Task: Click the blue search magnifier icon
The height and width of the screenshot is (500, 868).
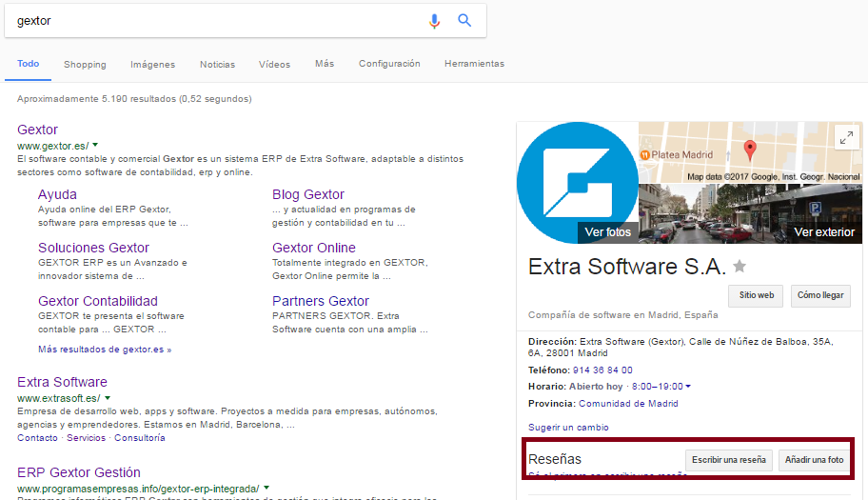Action: pos(464,21)
